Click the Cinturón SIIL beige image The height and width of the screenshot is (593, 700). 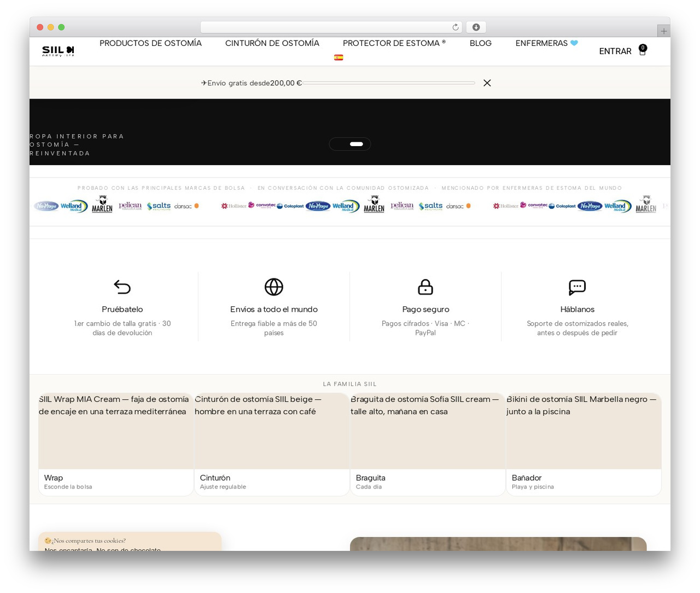(272, 431)
